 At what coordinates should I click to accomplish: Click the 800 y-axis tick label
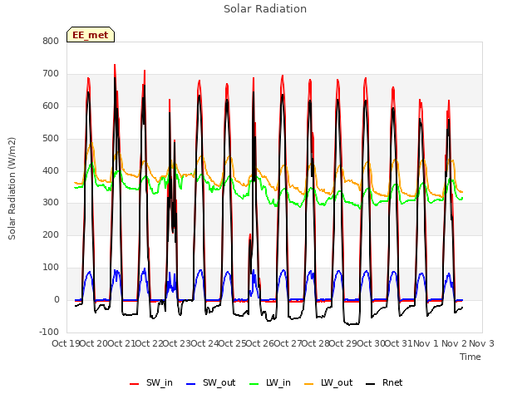click(51, 41)
